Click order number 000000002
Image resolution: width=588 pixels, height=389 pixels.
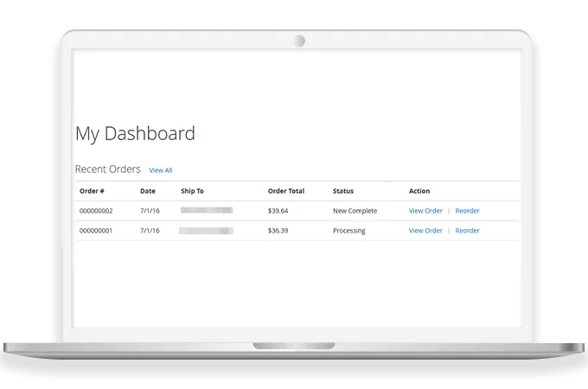[96, 211]
